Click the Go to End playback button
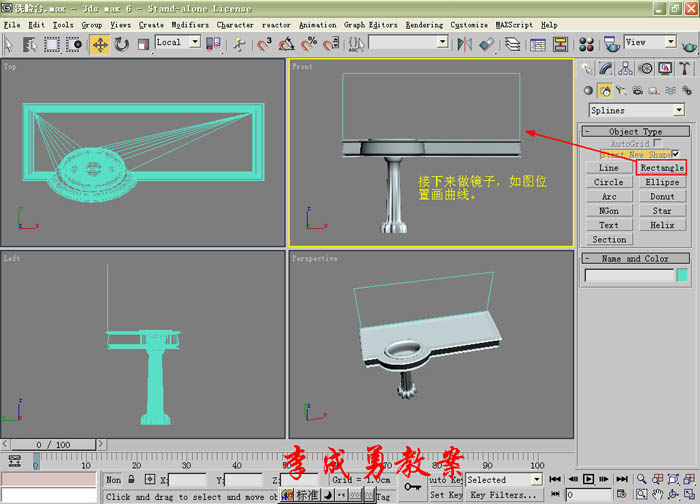 622,479
